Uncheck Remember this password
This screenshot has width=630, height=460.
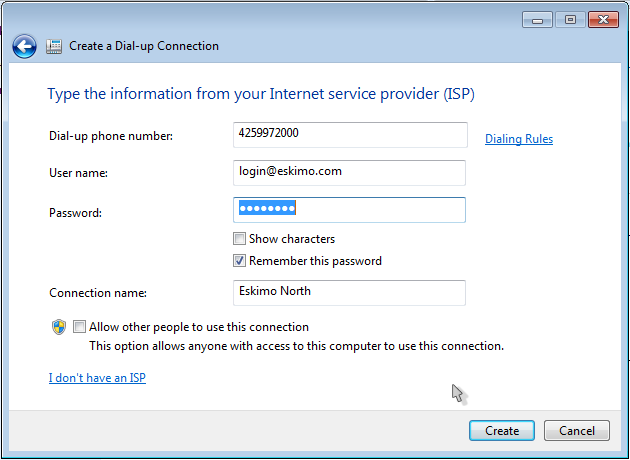[x=239, y=261]
